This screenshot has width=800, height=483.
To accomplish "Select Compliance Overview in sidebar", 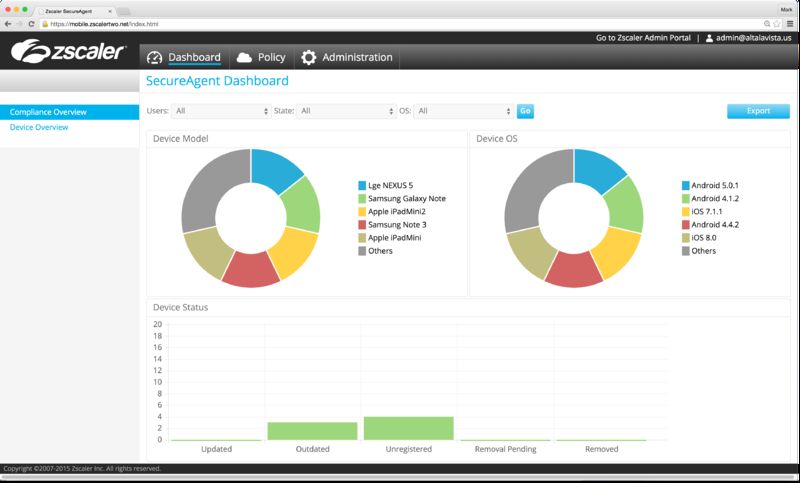I will [x=69, y=112].
